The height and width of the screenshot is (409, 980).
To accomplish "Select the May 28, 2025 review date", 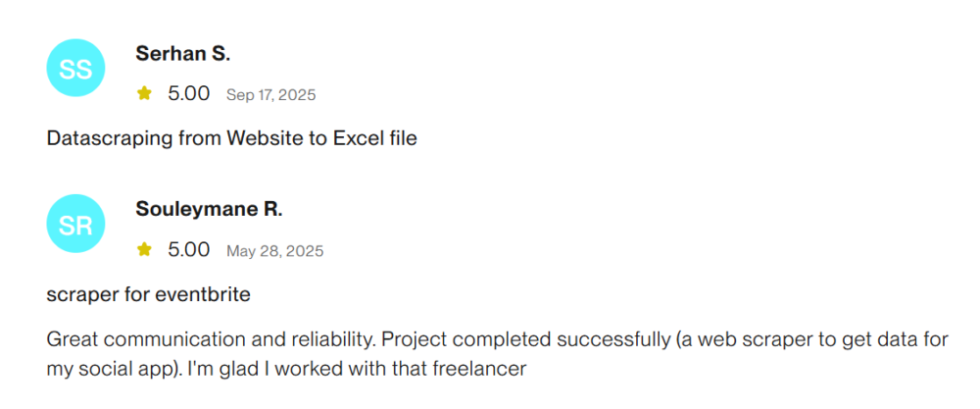I will (274, 251).
